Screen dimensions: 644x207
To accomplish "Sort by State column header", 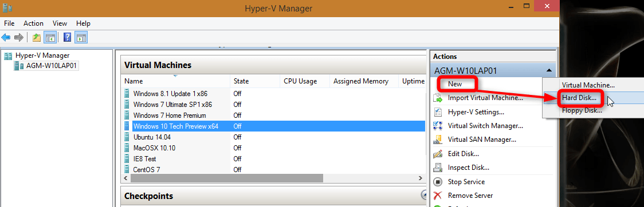I will pos(255,81).
